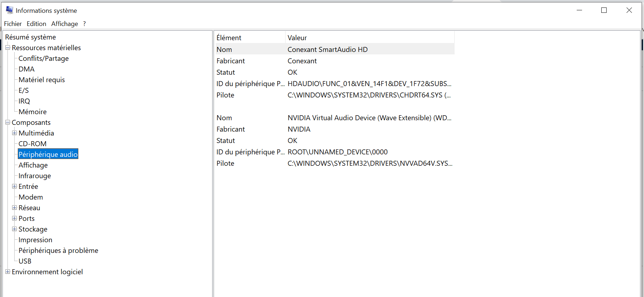This screenshot has height=297, width=644.
Task: Select Périphérique audio tree item
Action: point(48,154)
